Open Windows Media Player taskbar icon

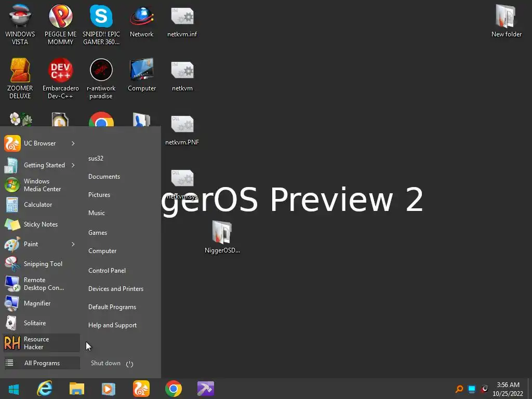[x=109, y=389]
